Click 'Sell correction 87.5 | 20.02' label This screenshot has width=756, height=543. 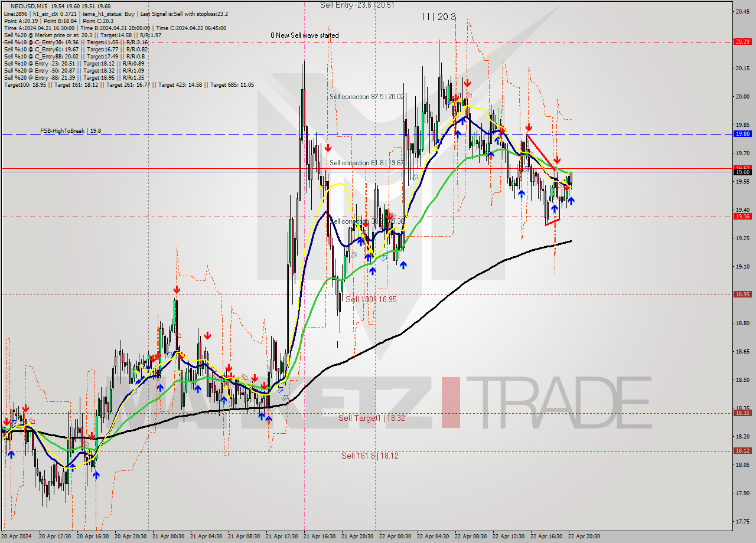[367, 96]
